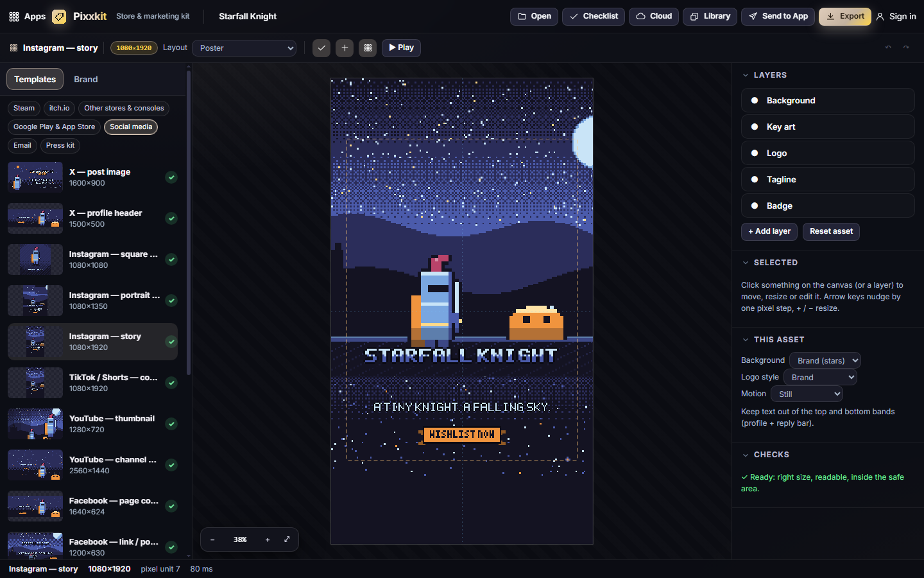924x578 pixels.
Task: Select the Templates tab
Action: pos(35,80)
